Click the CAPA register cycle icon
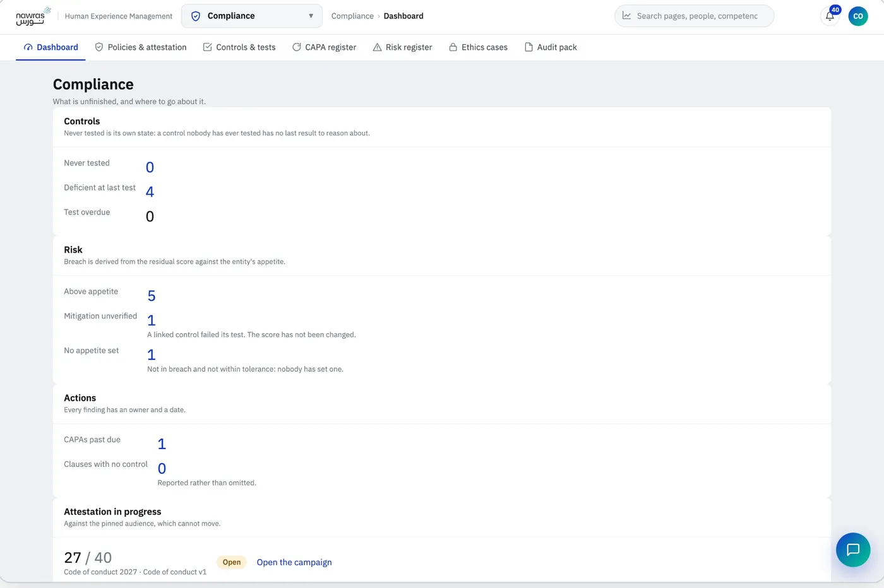The height and width of the screenshot is (588, 884). (x=297, y=47)
